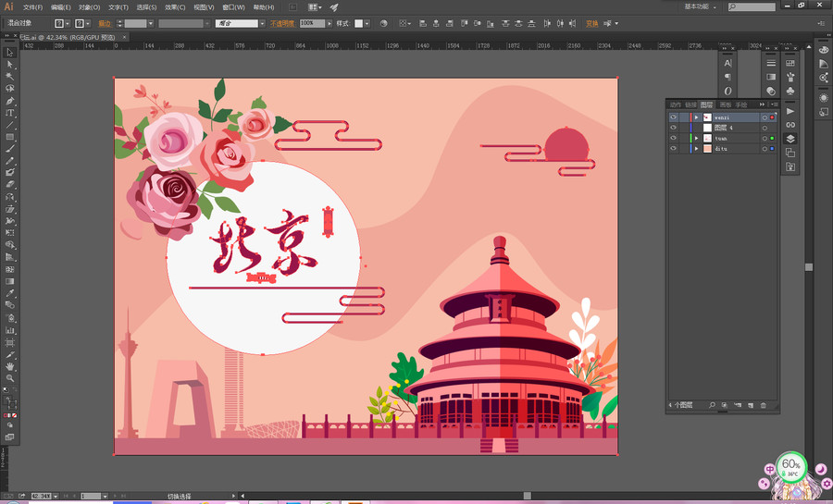Expand the ditu layer contents

click(696, 149)
